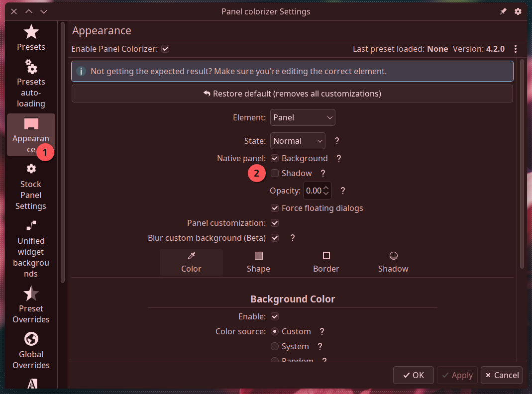Uncheck Enable Panel Colorizer

click(165, 49)
